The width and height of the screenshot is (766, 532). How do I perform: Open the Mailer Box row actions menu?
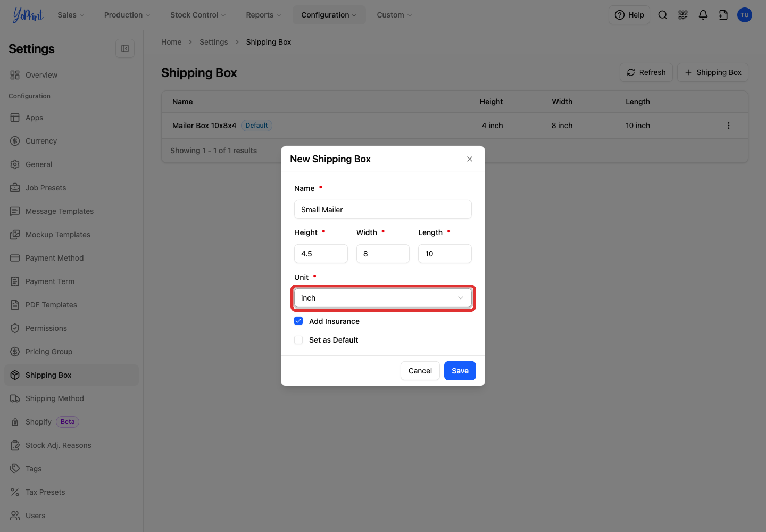point(729,126)
